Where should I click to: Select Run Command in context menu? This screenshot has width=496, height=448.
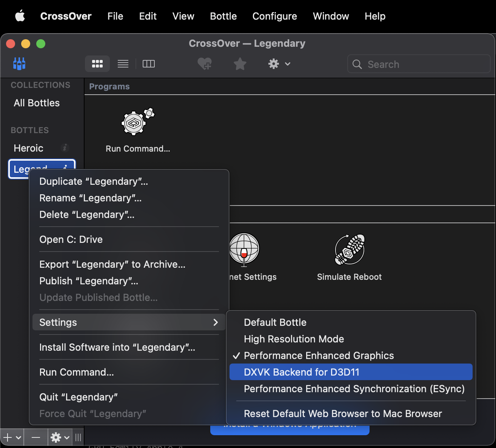point(129,372)
